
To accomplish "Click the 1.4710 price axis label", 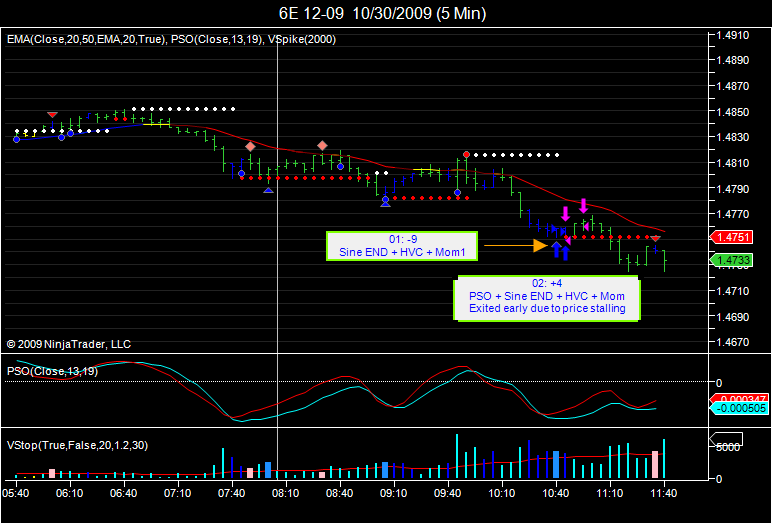I will pos(733,291).
